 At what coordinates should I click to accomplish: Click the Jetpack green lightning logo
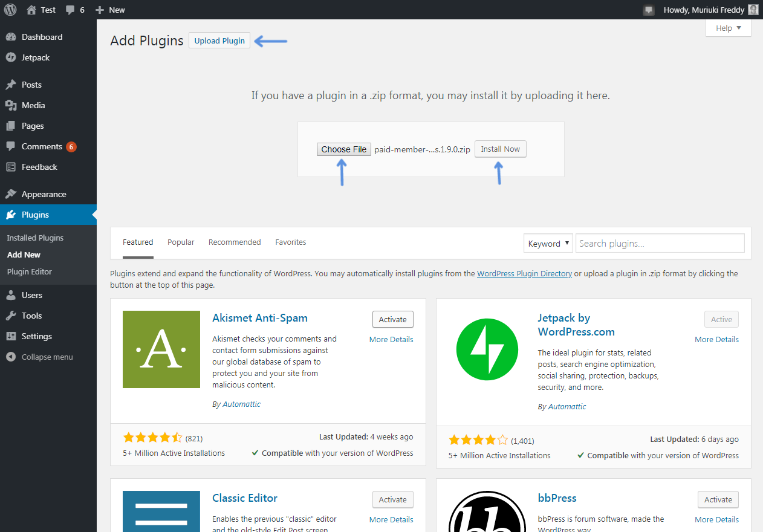(487, 349)
